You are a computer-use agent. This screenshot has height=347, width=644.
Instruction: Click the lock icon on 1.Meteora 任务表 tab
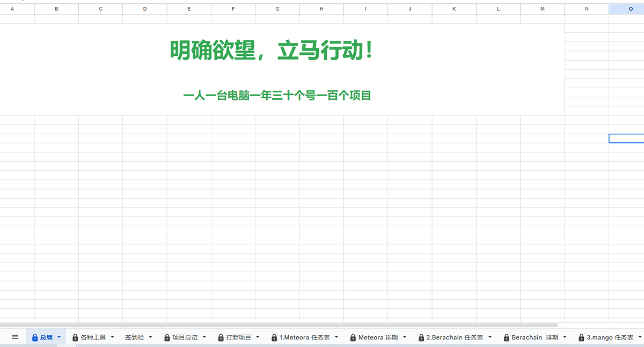click(x=274, y=337)
